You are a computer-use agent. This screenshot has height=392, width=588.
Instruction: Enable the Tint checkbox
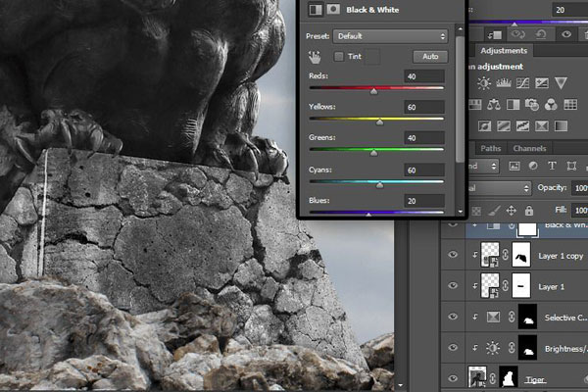click(339, 57)
